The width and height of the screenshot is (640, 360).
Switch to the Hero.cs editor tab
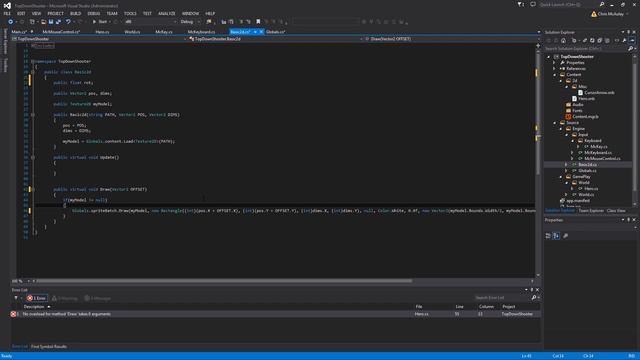[x=102, y=32]
